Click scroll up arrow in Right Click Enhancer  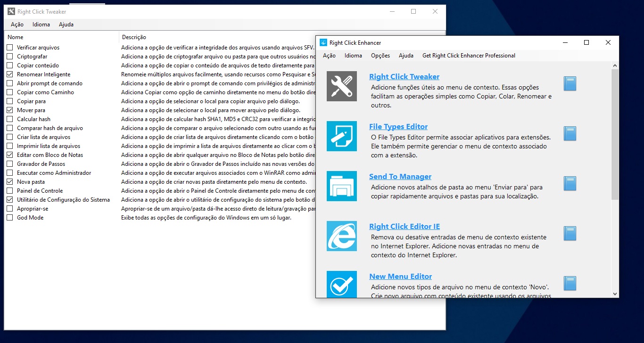point(615,66)
